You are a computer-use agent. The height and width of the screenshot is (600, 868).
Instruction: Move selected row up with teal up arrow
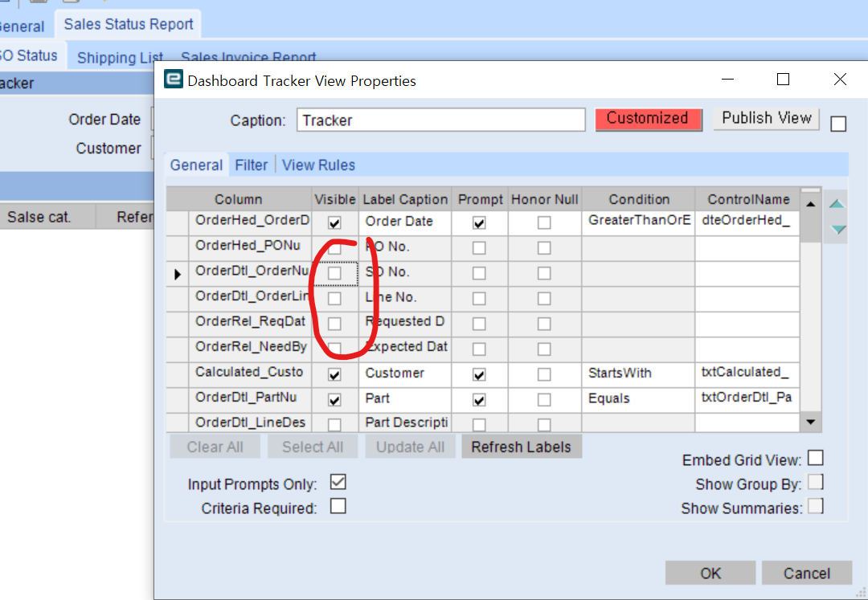pyautogui.click(x=837, y=204)
